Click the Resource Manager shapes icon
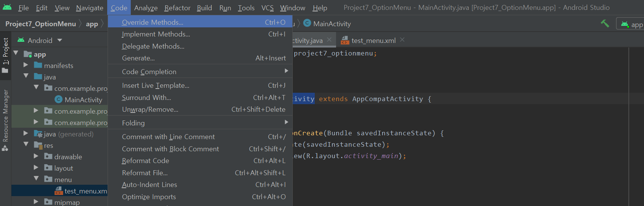Screen dimensions: 644x206 click(x=5, y=148)
